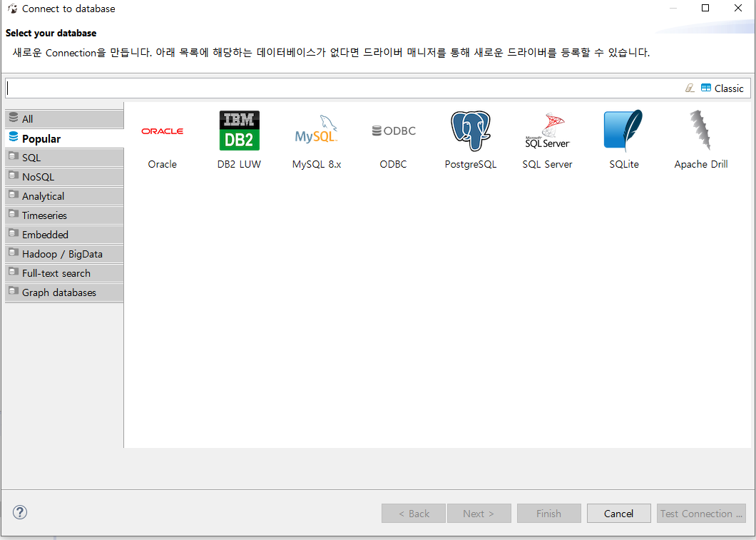This screenshot has width=756, height=540.
Task: Open the help question mark
Action: click(x=20, y=512)
